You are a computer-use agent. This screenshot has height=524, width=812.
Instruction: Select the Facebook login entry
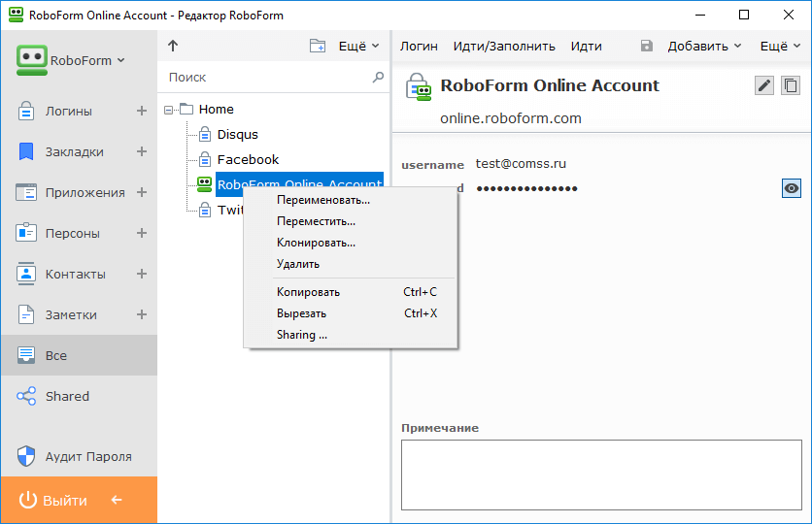point(248,160)
